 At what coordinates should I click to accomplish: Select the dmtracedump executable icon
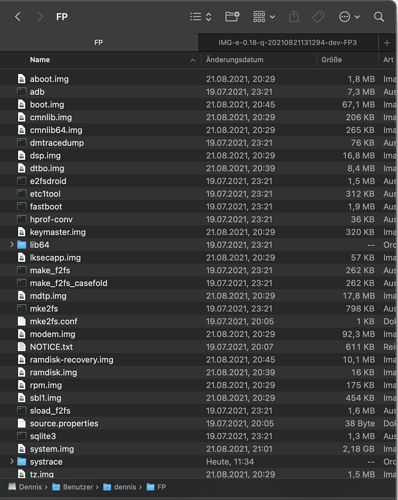click(22, 143)
